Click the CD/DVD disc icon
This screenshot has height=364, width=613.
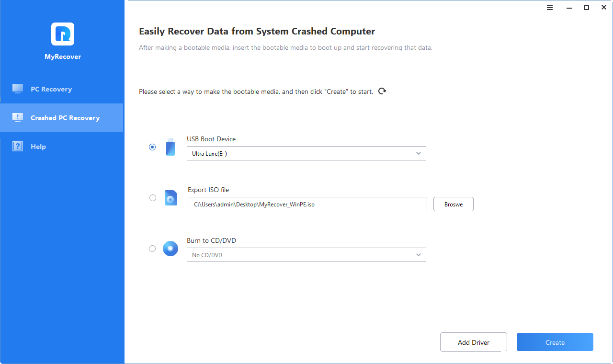(x=170, y=249)
